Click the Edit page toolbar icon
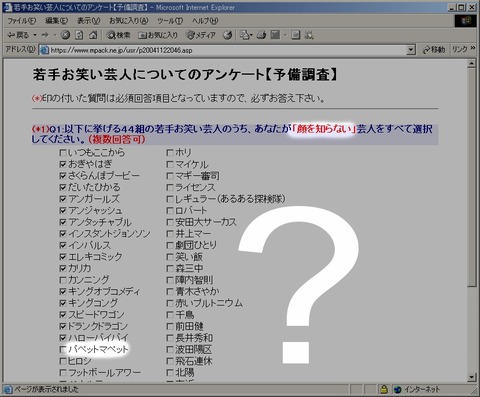This screenshot has height=397, width=480. click(x=275, y=35)
